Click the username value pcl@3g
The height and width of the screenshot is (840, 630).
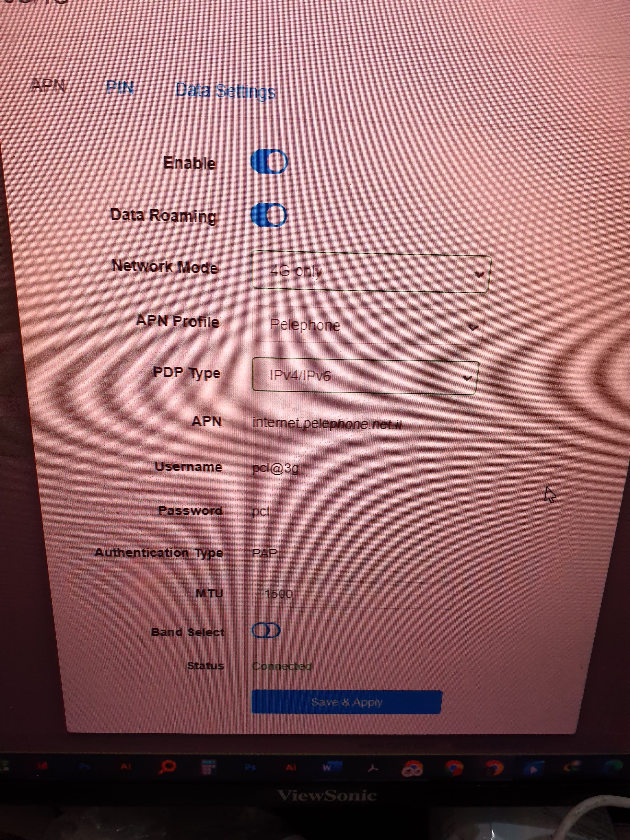pyautogui.click(x=276, y=469)
